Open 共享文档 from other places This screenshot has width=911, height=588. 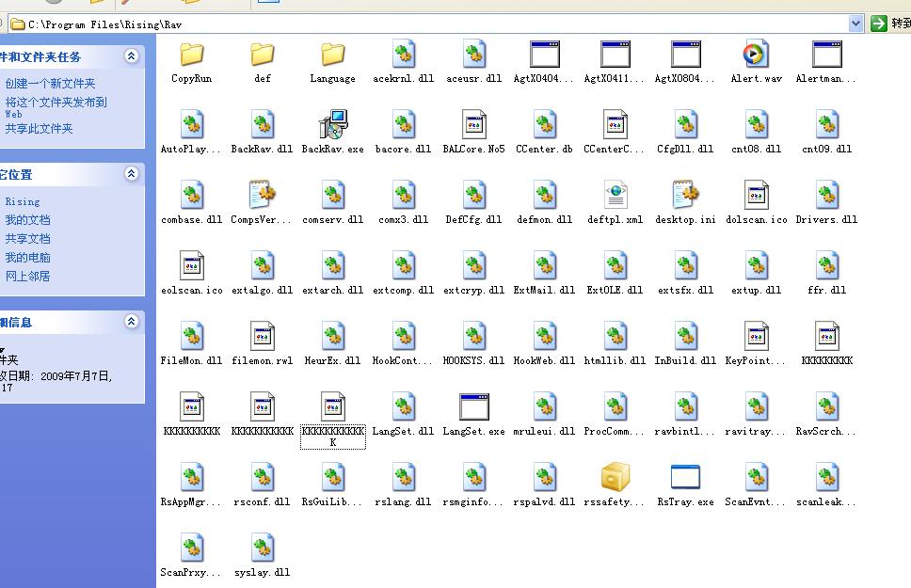coord(27,238)
